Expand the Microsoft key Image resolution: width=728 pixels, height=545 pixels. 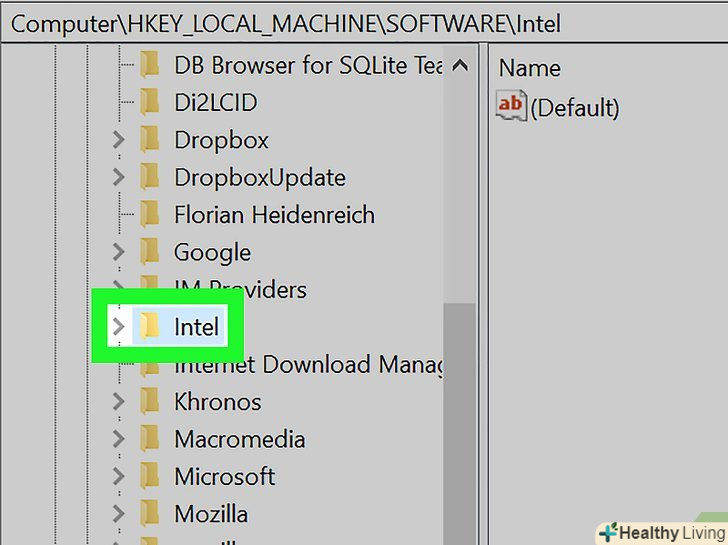click(119, 476)
